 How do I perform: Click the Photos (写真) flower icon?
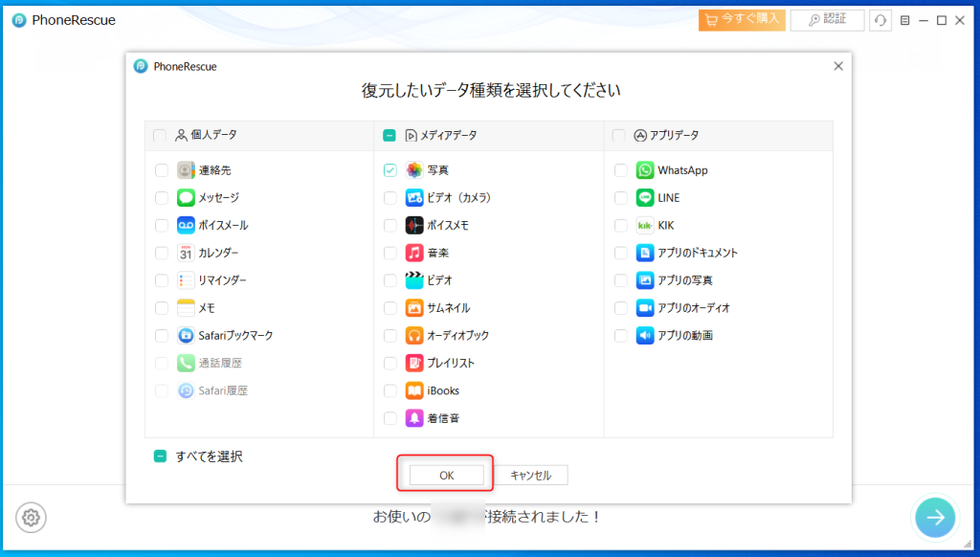pos(414,170)
